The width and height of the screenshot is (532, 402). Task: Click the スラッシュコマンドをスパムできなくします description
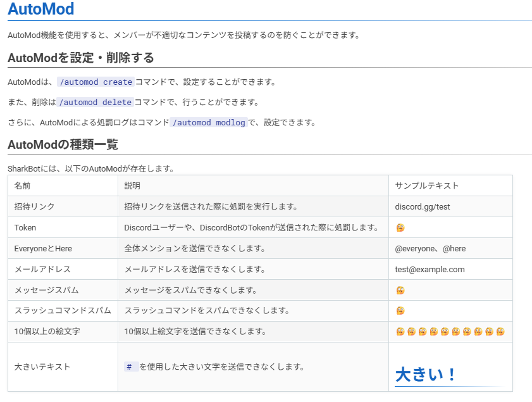point(207,311)
